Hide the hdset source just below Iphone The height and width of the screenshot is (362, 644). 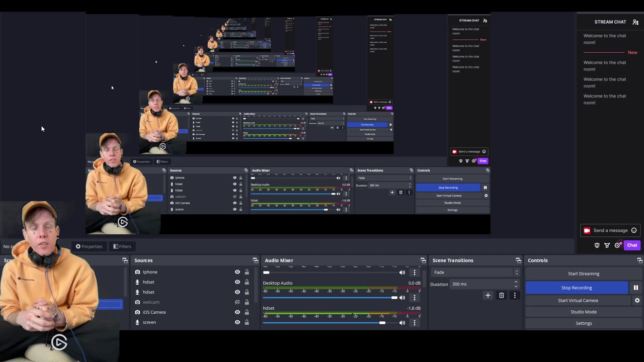[237, 282]
